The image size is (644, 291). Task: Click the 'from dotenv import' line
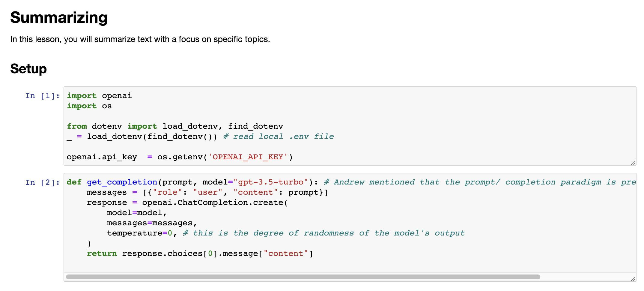[175, 126]
